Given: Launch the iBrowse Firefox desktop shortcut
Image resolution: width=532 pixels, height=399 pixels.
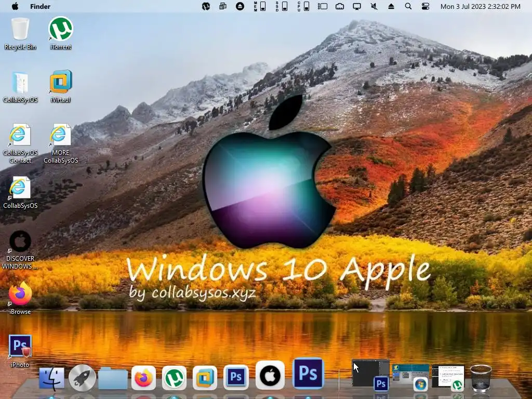Looking at the screenshot, I should 20,298.
